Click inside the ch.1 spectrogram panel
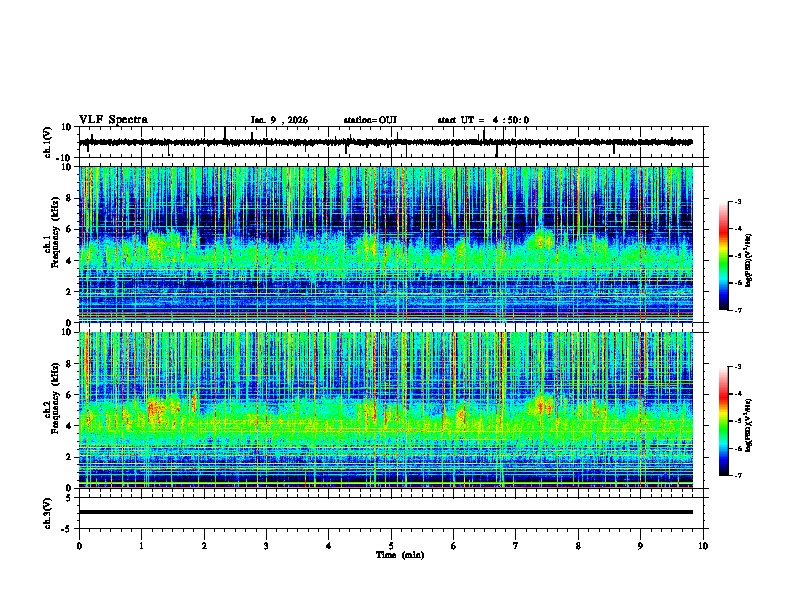The width and height of the screenshot is (792, 612). tap(386, 244)
